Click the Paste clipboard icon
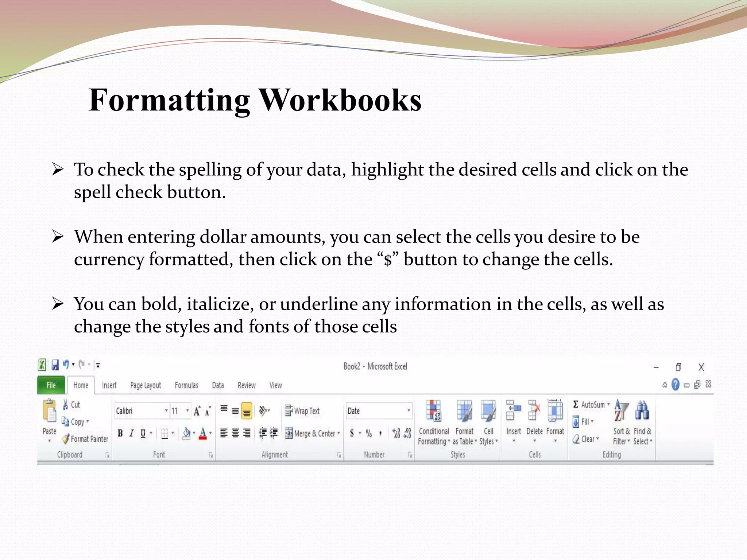Viewport: 747px width, 560px height. point(49,411)
